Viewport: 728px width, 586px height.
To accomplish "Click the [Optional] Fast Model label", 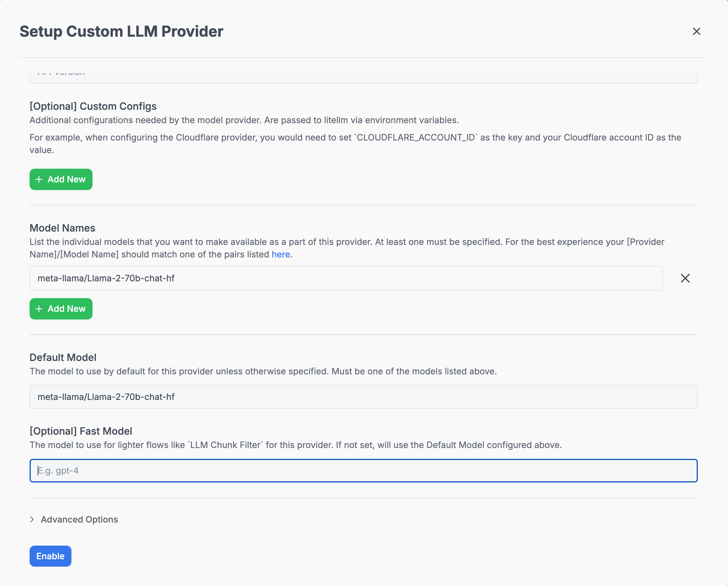I will [81, 431].
